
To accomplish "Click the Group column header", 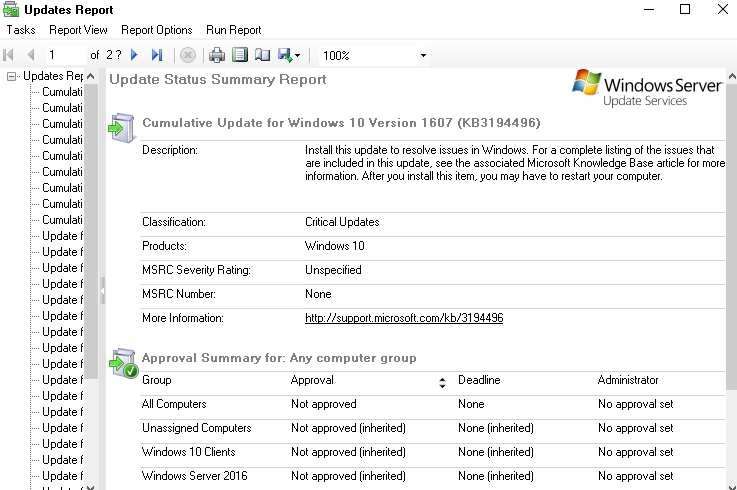I will pos(157,380).
